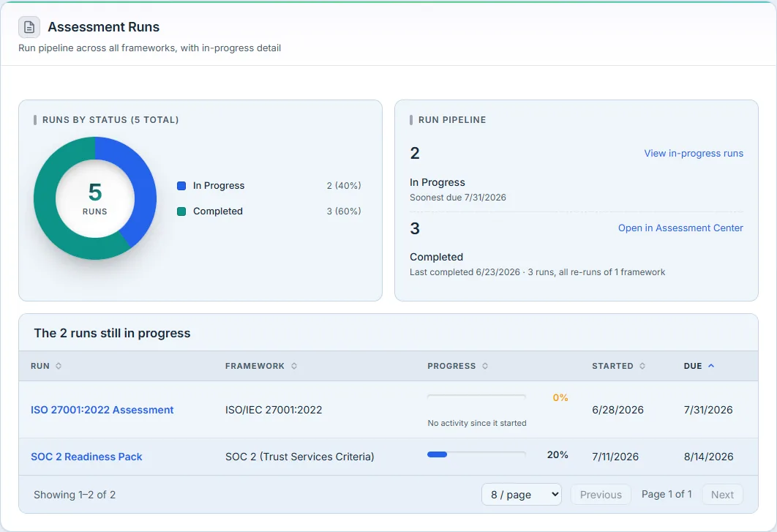Click the In Progress legend label
Viewport: 777px width, 532px height.
point(219,185)
